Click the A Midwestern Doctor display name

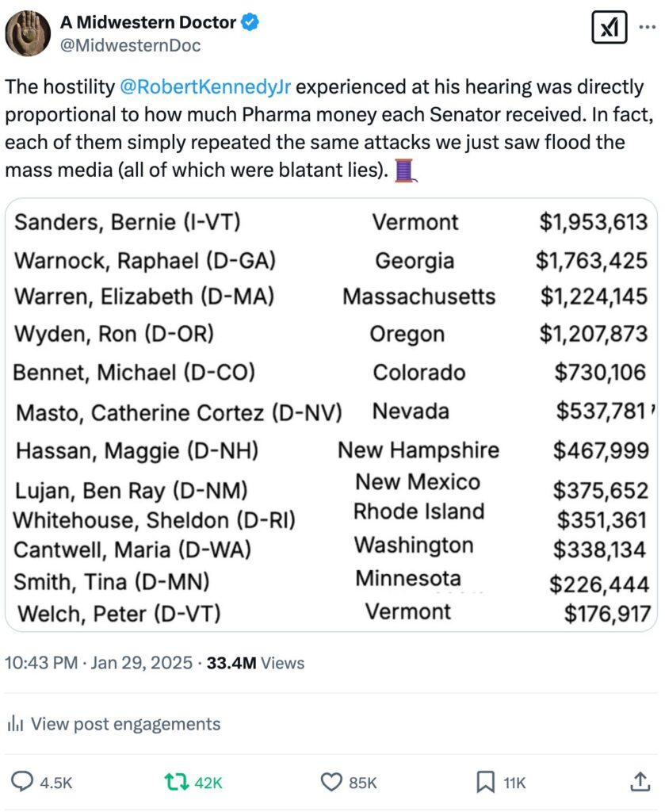tap(148, 22)
